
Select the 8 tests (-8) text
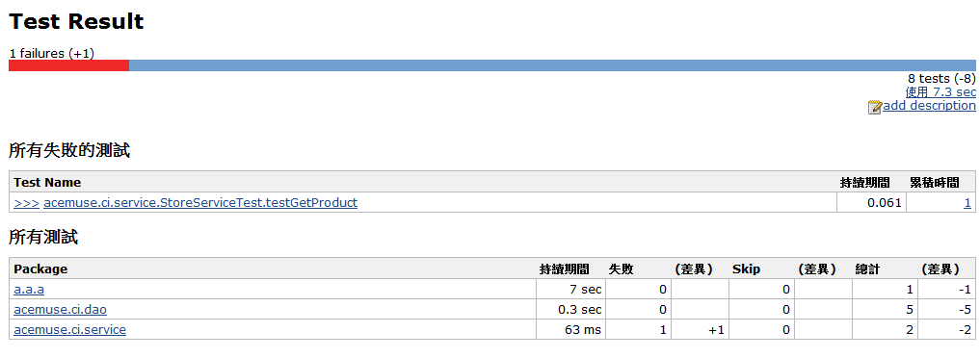tap(941, 79)
